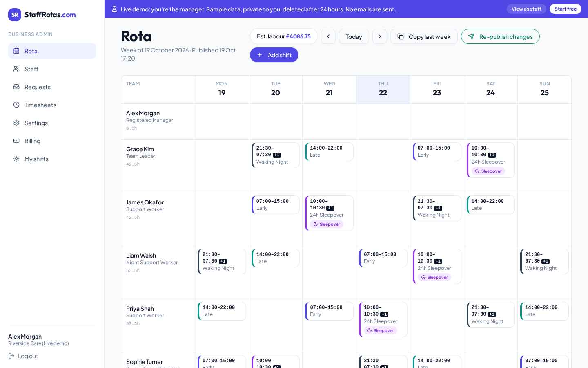Screen dimensions: 588x368
Task: Open the Staff page
Action: click(x=52, y=69)
